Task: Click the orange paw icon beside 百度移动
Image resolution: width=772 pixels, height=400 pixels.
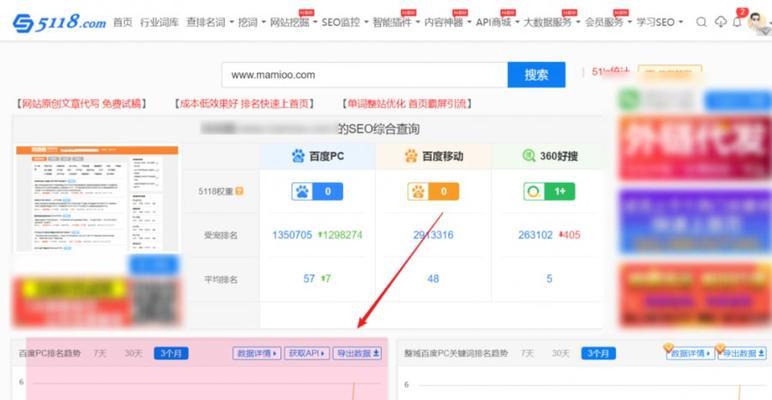Action: [411, 156]
